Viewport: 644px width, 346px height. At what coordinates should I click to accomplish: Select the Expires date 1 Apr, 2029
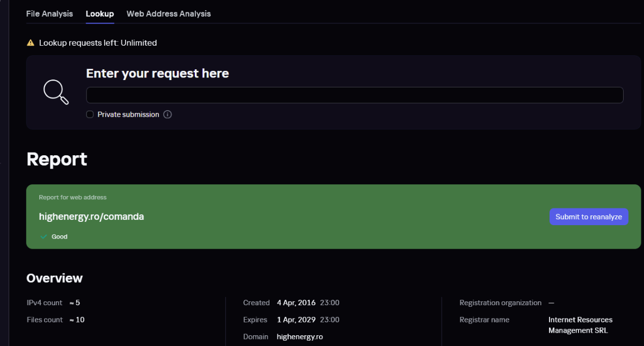pyautogui.click(x=296, y=320)
